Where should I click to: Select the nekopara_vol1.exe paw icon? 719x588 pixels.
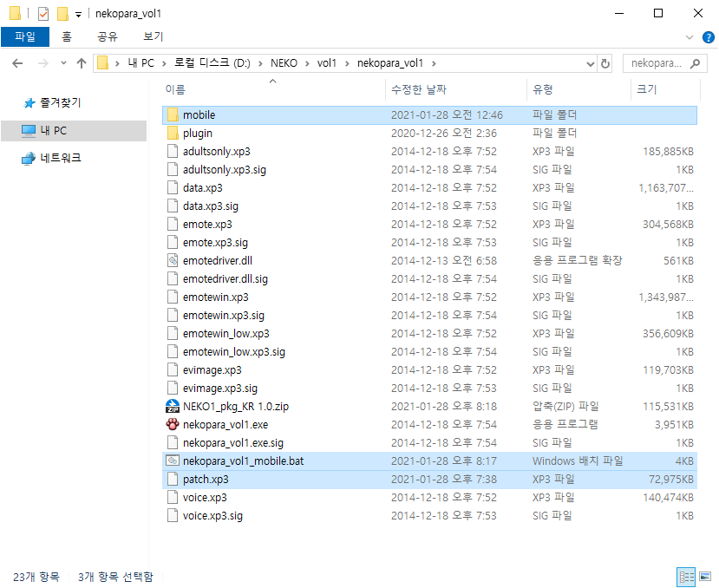click(173, 425)
